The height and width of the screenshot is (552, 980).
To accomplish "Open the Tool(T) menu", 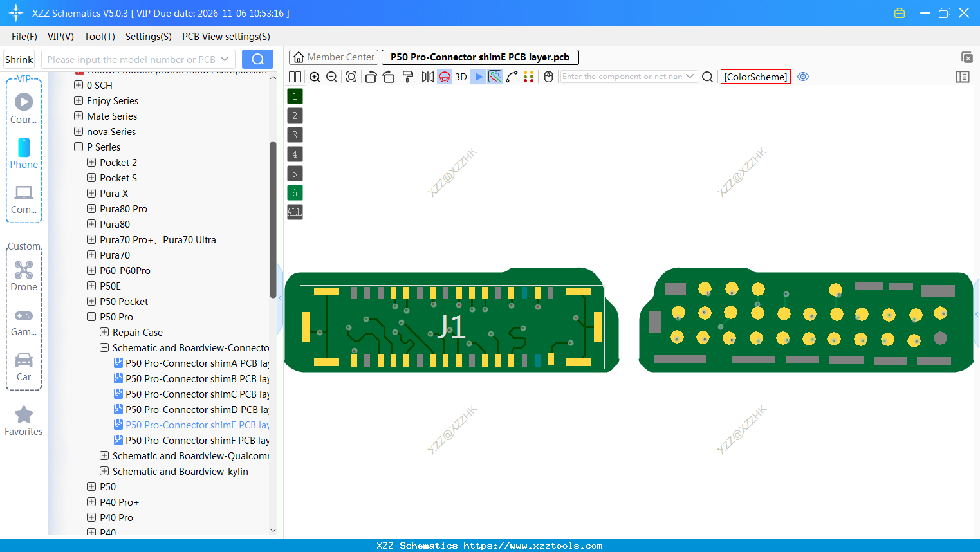I will 99,37.
